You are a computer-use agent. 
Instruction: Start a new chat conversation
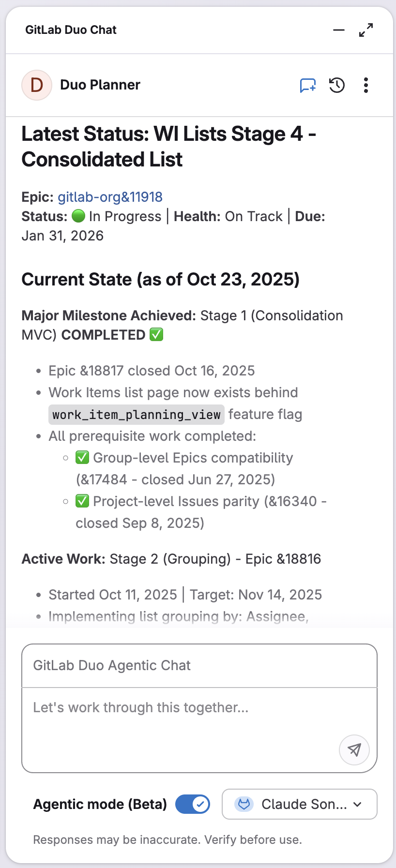(307, 85)
